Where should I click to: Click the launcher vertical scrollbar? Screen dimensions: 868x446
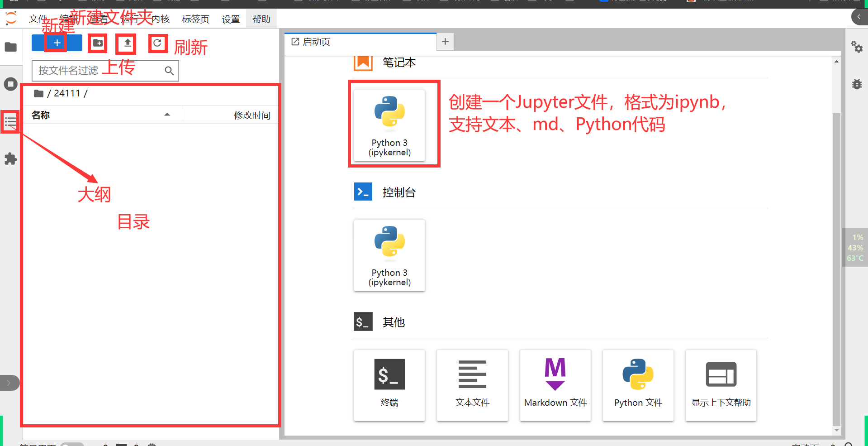tap(836, 269)
